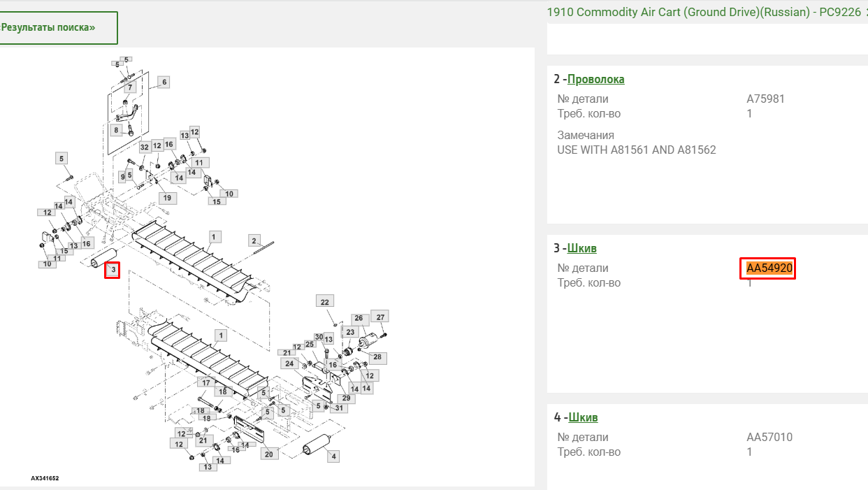This screenshot has width=868, height=490.
Task: Click the remark USE WITH A81561 AND A81562
Action: (x=637, y=150)
